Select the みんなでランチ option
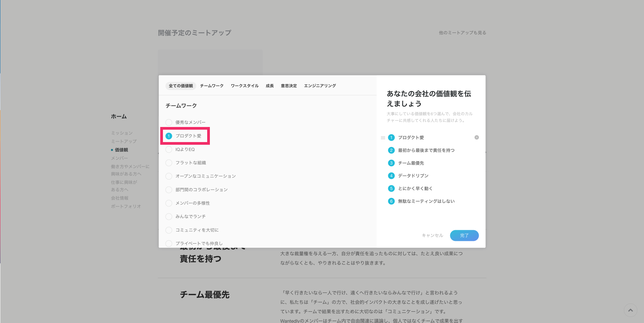 pyautogui.click(x=186, y=216)
